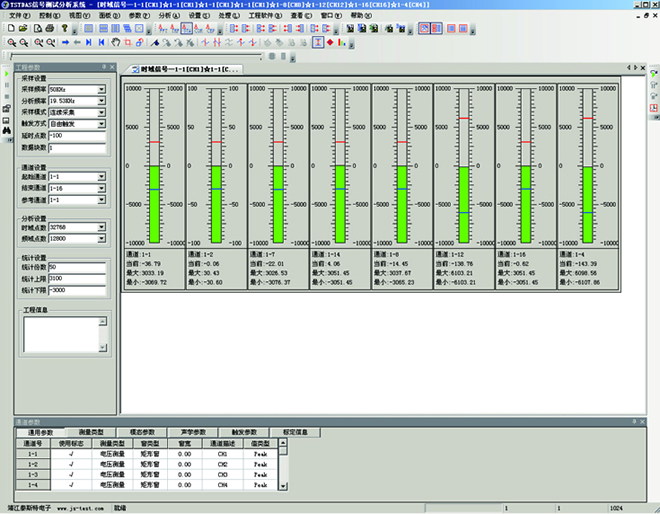Click the red diamond marker toolbar icon
Screen dimensions: 660x514
(330, 43)
